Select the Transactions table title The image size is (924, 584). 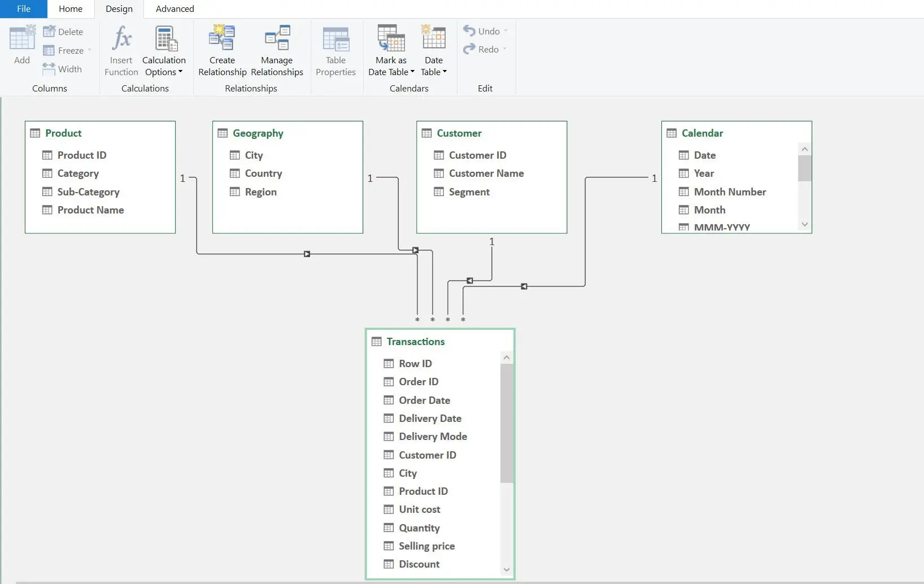416,342
